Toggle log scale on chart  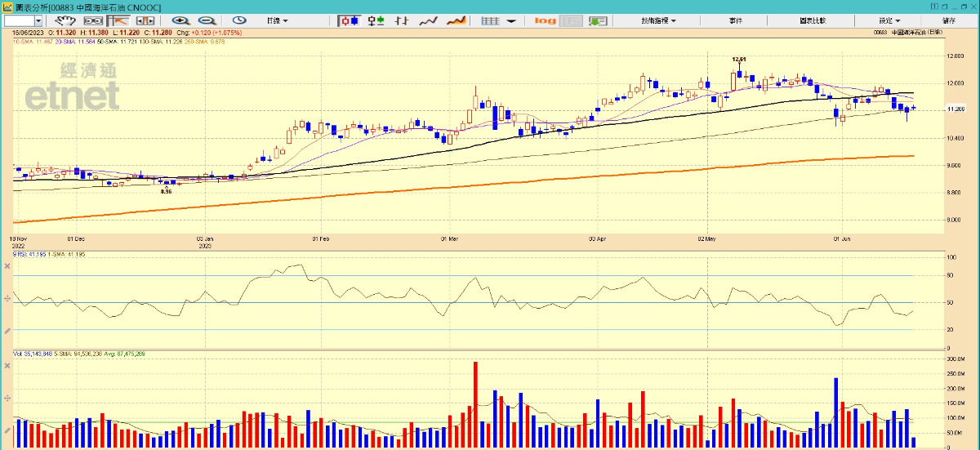[x=545, y=20]
